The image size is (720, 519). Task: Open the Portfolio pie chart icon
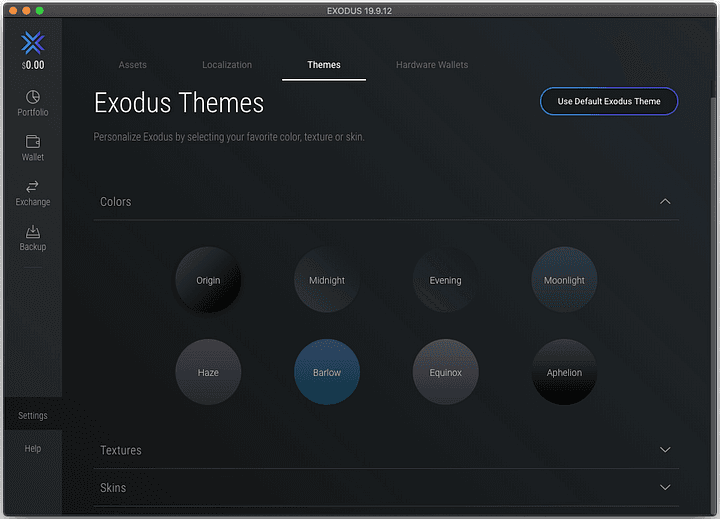click(x=33, y=97)
